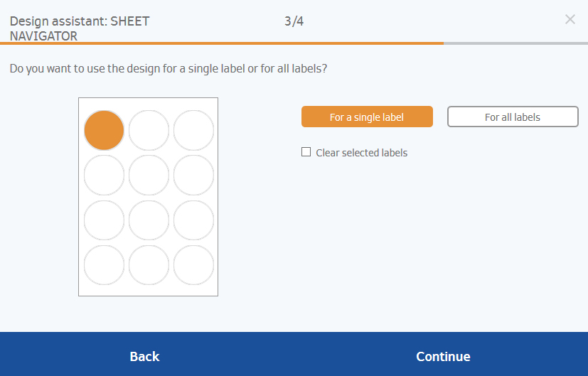Screen dimensions: 588x376
Task: Choose the third-row right label circle
Action: click(193, 220)
